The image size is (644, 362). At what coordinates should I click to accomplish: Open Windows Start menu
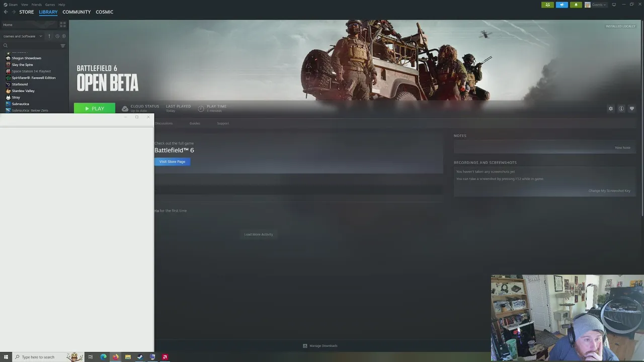coord(6,357)
